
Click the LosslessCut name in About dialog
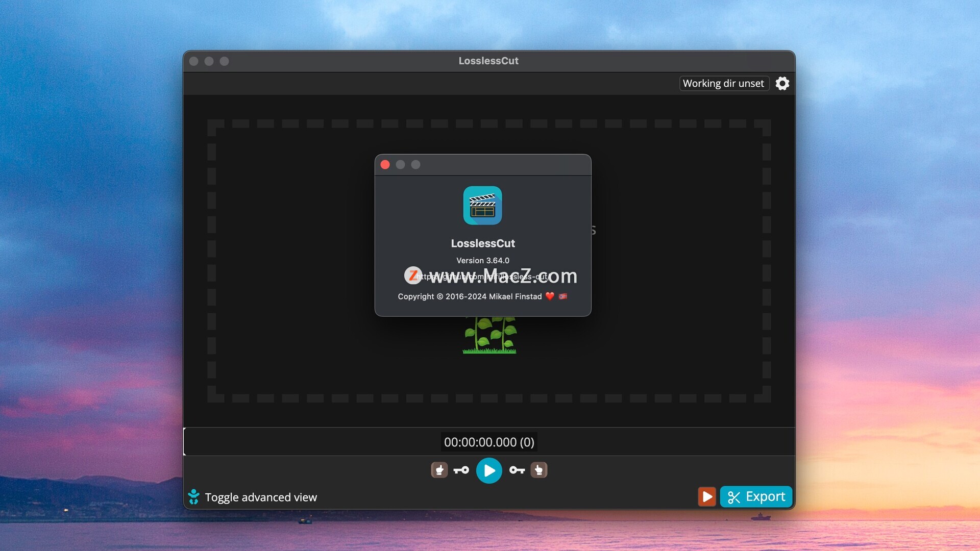tap(483, 243)
